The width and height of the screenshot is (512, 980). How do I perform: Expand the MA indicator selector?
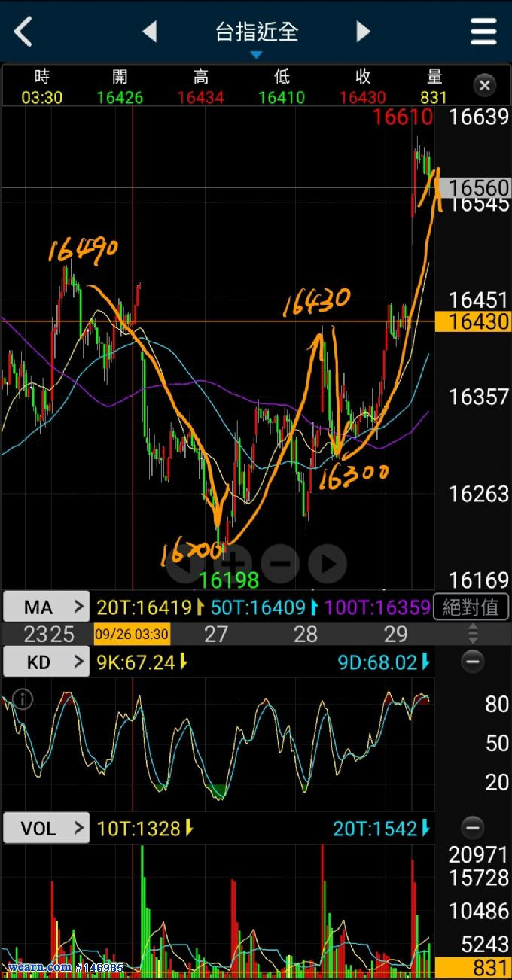coord(47,607)
